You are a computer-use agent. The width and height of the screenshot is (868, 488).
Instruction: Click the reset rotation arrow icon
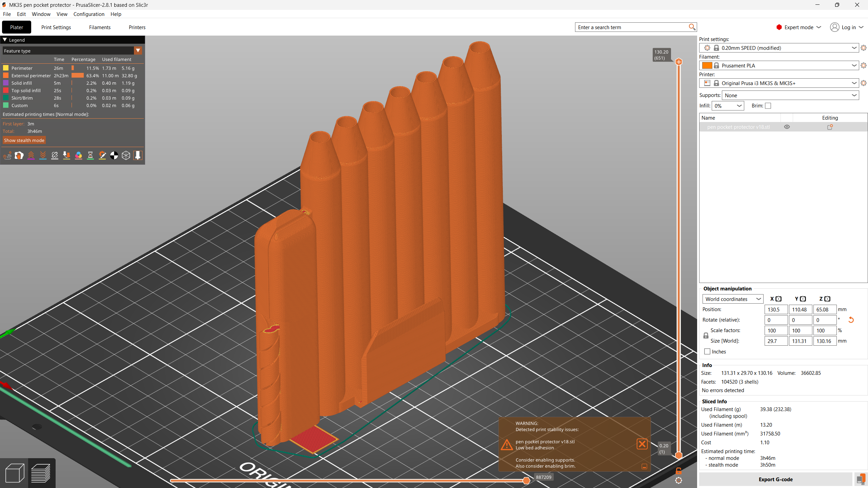coord(851,320)
